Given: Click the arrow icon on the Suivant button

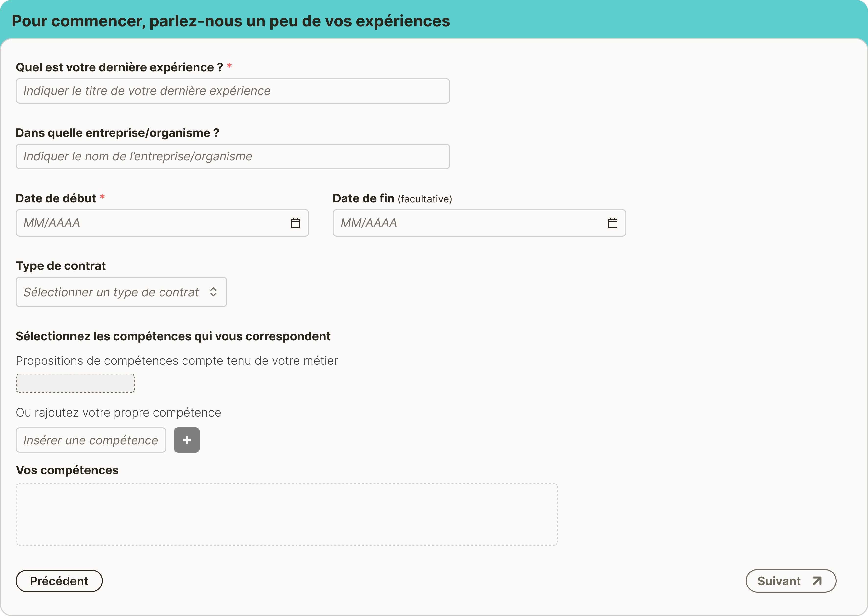Looking at the screenshot, I should tap(817, 581).
